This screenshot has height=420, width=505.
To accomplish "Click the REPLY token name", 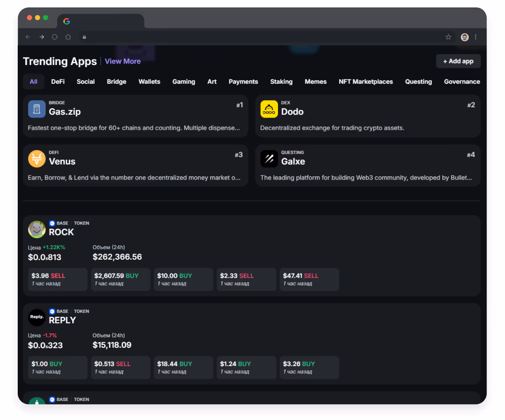I will click(62, 320).
